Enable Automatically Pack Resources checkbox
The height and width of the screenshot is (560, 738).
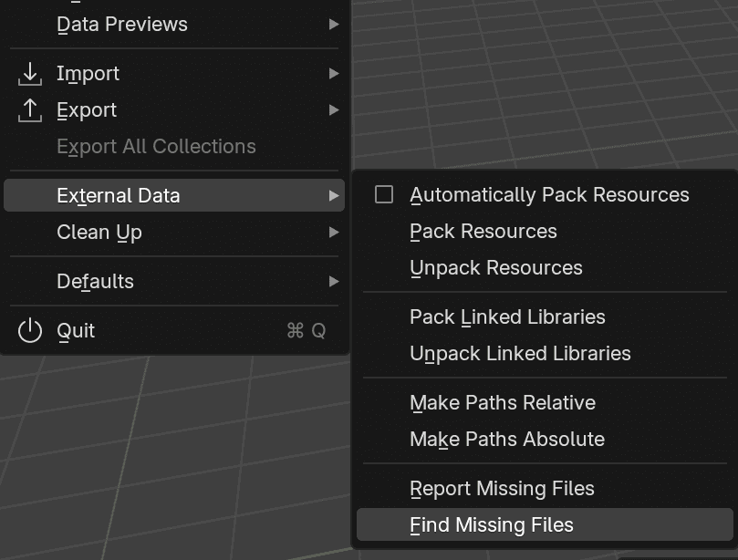tap(383, 194)
